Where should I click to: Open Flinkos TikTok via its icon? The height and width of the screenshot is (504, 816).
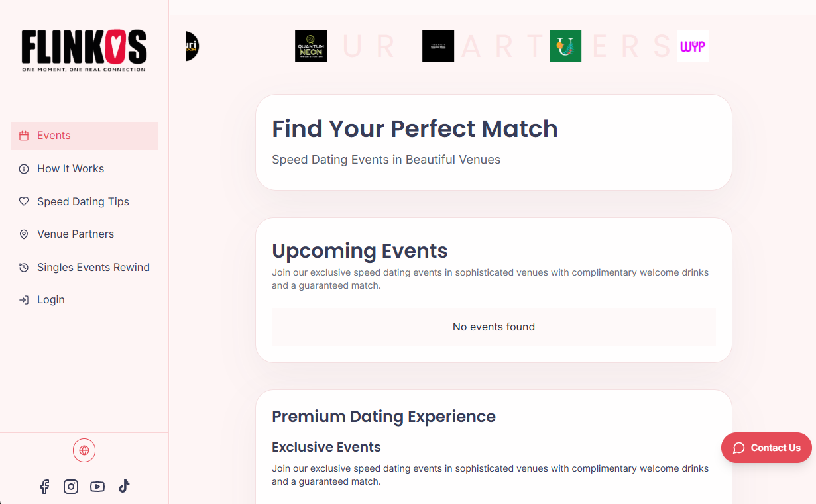click(x=124, y=486)
